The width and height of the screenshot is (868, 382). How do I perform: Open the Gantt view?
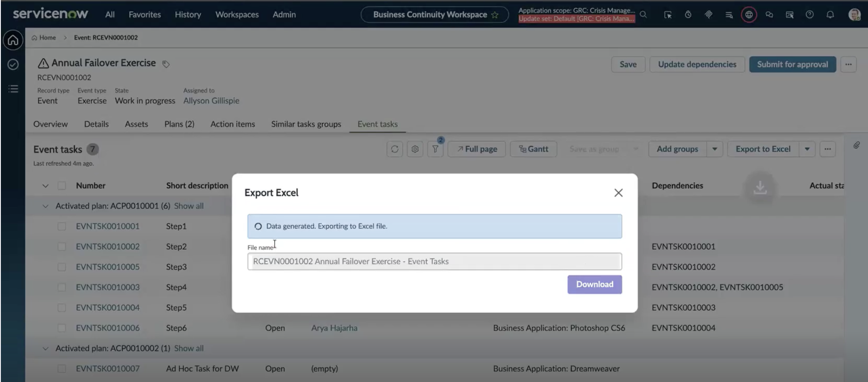point(533,149)
